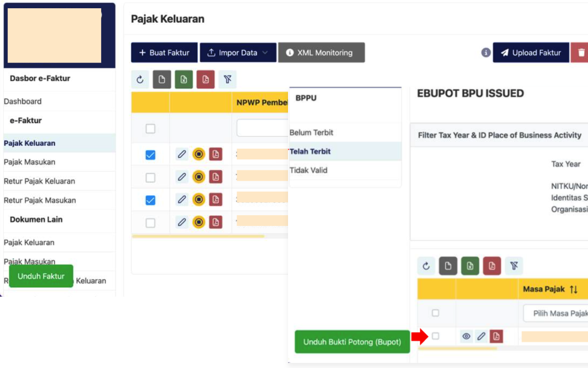Viewport: 588px width, 368px height.
Task: Edit the second invoice row with the pencil
Action: [x=182, y=177]
